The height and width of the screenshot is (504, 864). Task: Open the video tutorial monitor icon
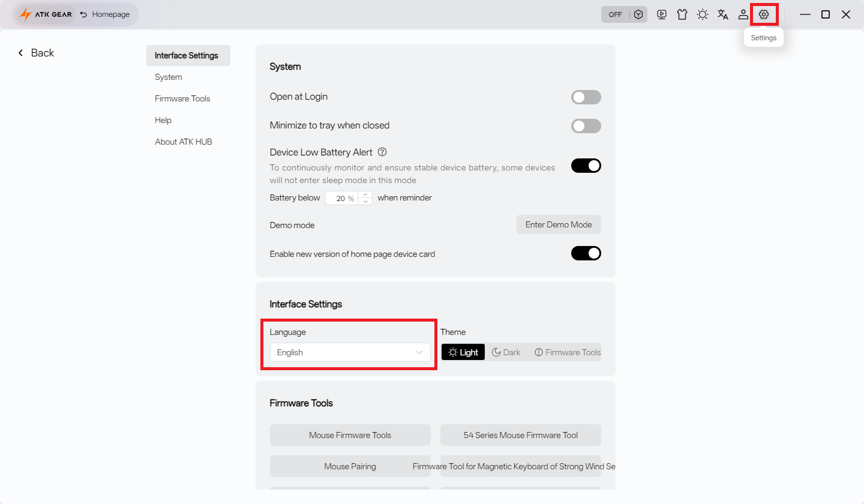click(662, 14)
